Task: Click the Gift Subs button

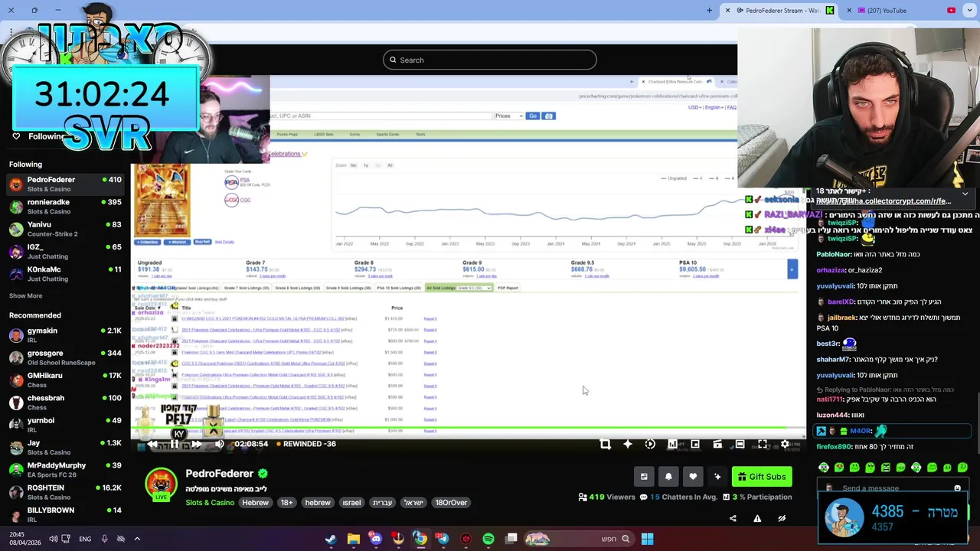Action: click(x=762, y=477)
